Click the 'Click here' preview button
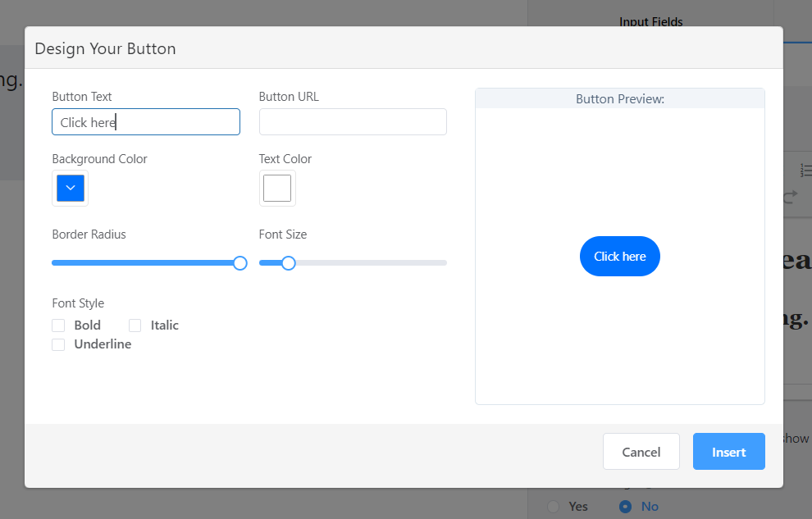This screenshot has height=519, width=812. 620,256
